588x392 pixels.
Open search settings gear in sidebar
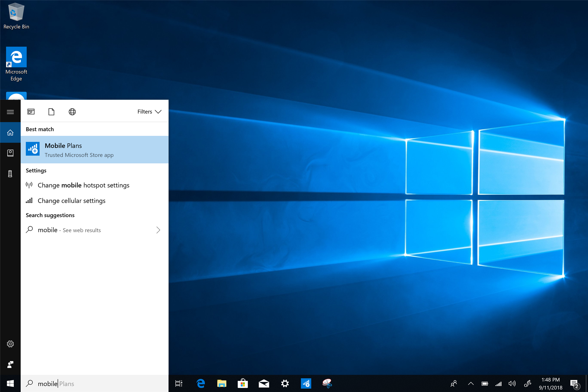10,344
